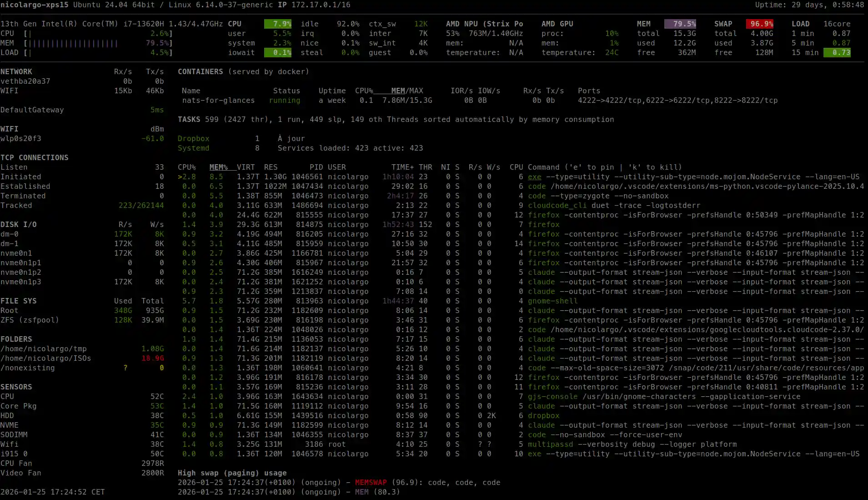Collapse the FILE SYS section header
The width and height of the screenshot is (868, 500).
point(19,301)
